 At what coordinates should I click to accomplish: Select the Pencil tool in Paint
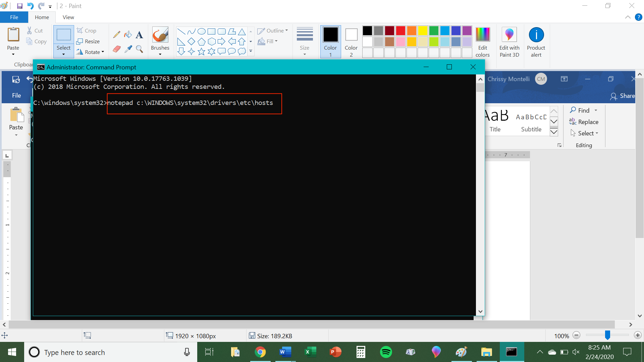pyautogui.click(x=116, y=35)
